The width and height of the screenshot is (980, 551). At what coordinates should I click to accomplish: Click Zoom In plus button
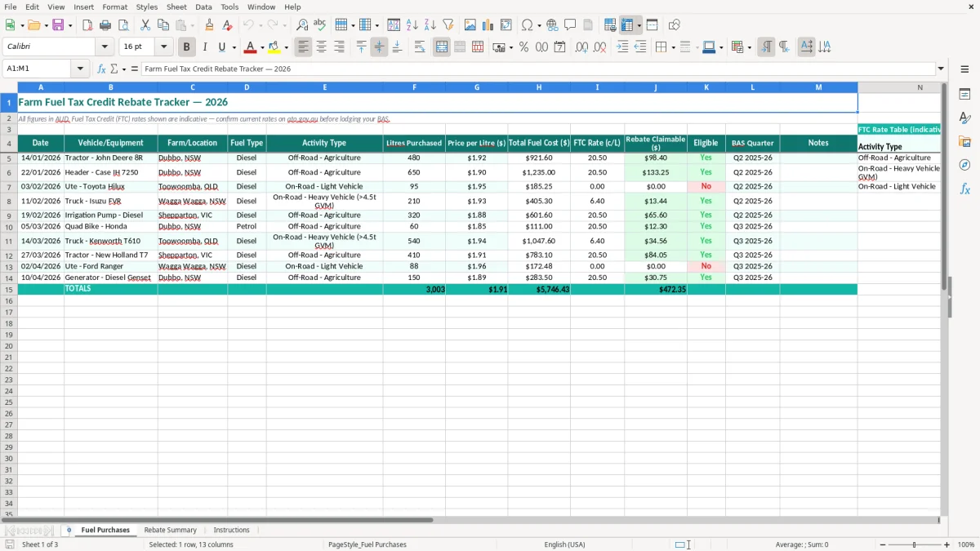point(947,544)
